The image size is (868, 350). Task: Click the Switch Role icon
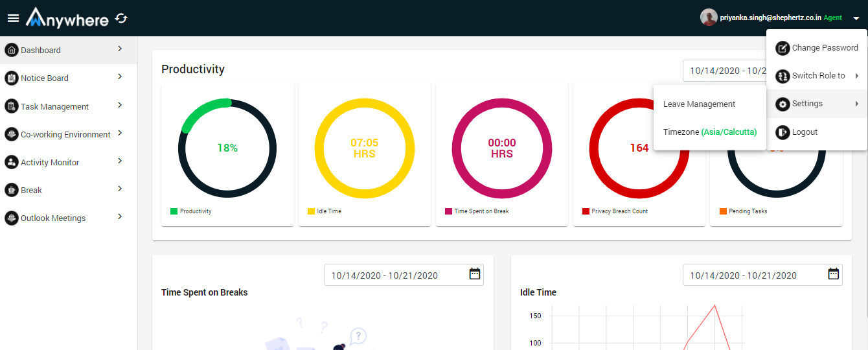click(782, 76)
